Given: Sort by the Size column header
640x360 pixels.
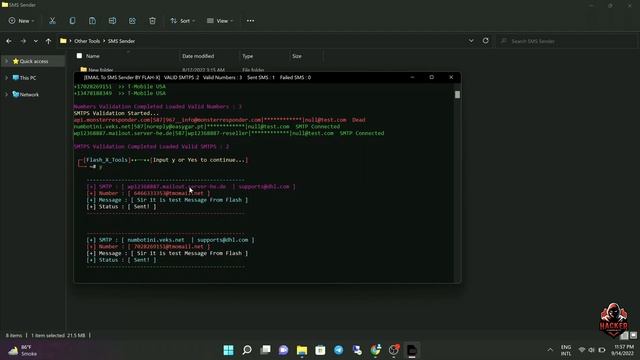Looking at the screenshot, I should point(297,56).
